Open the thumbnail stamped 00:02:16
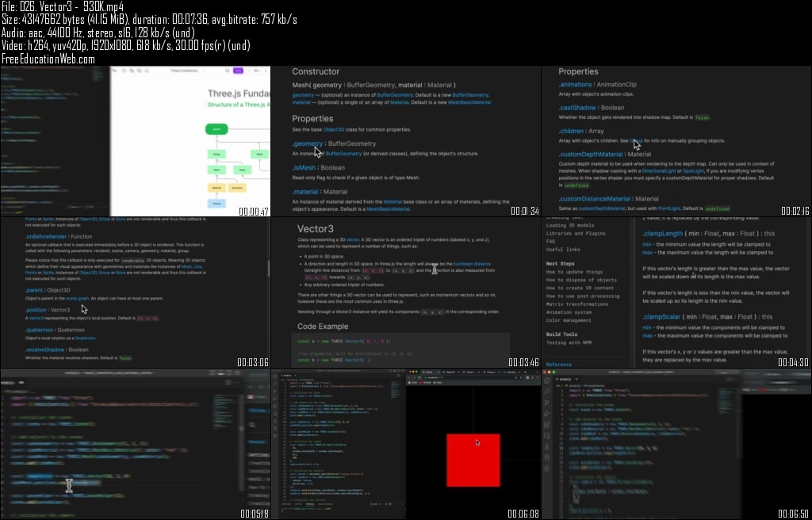 tap(676, 141)
